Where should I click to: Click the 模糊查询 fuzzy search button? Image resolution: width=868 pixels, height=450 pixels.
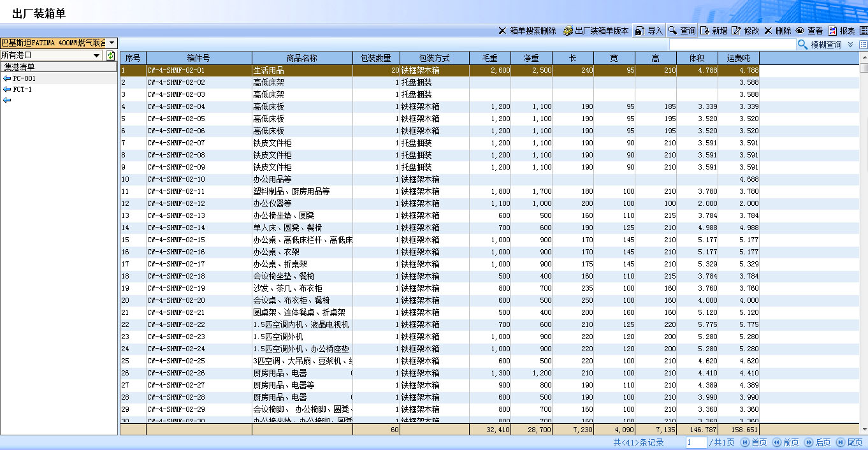pyautogui.click(x=820, y=45)
